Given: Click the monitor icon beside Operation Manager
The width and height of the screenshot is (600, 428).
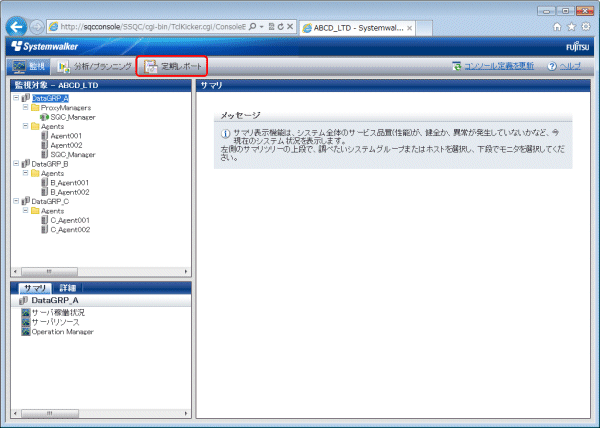Looking at the screenshot, I should [26, 331].
